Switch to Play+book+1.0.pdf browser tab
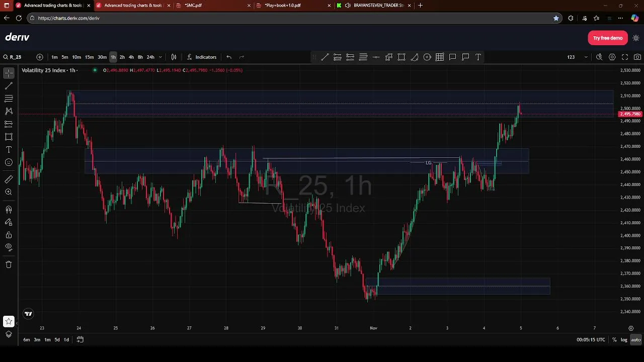The image size is (644, 362). pos(294,6)
